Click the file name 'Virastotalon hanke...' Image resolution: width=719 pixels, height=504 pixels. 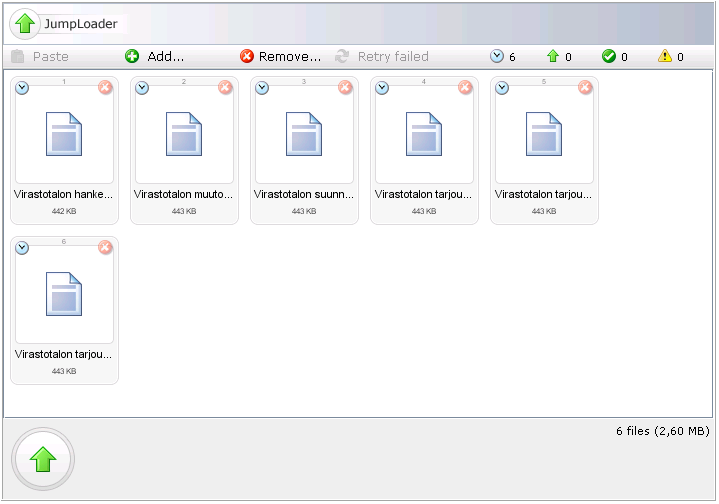(x=63, y=194)
